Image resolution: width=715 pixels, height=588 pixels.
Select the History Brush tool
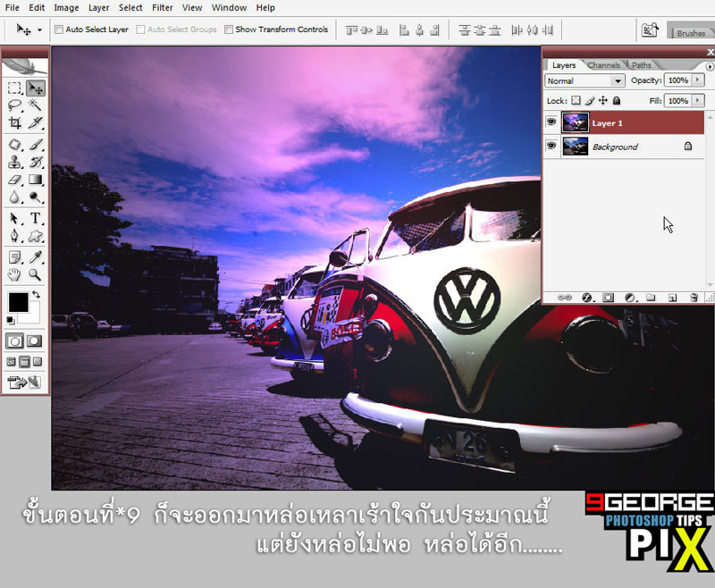[35, 163]
